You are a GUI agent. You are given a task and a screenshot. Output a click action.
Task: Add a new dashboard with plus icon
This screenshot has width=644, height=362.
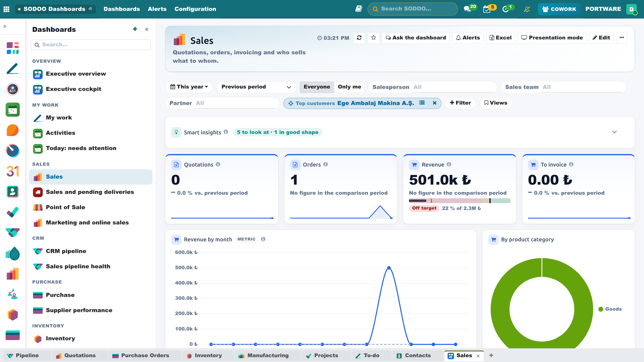tap(135, 29)
